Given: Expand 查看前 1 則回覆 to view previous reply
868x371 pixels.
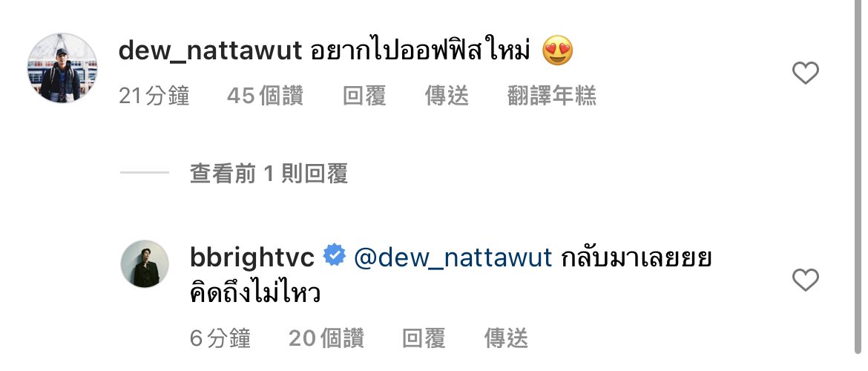Looking at the screenshot, I should (269, 174).
